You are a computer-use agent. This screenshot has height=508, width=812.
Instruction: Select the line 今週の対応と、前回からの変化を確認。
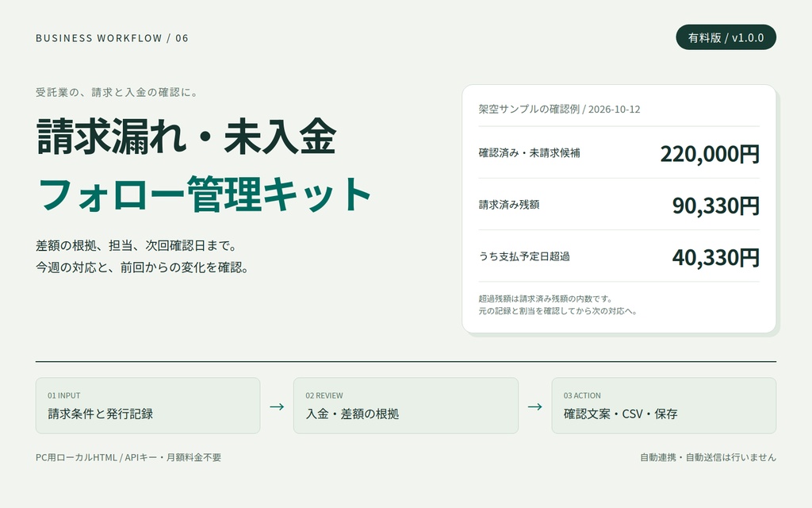point(143,267)
